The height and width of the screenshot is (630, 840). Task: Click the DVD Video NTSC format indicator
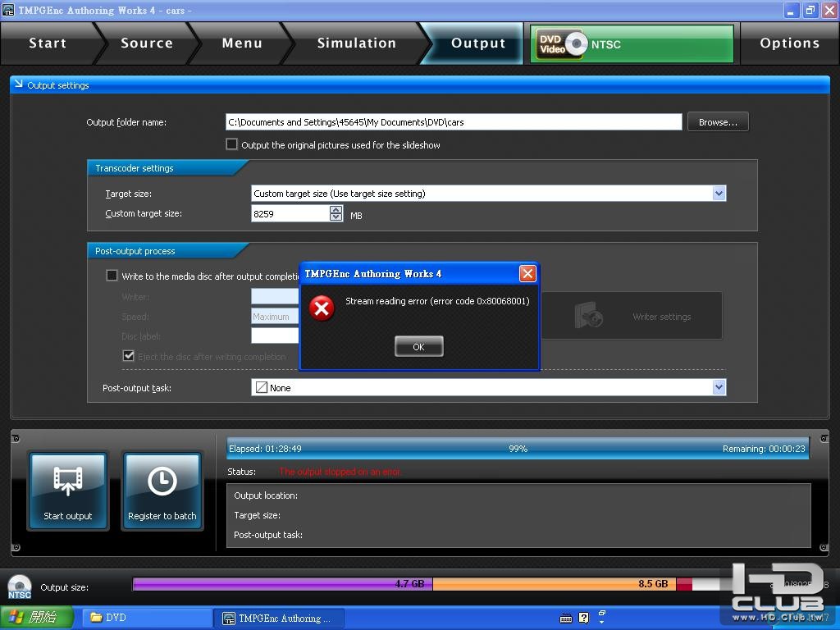[632, 44]
